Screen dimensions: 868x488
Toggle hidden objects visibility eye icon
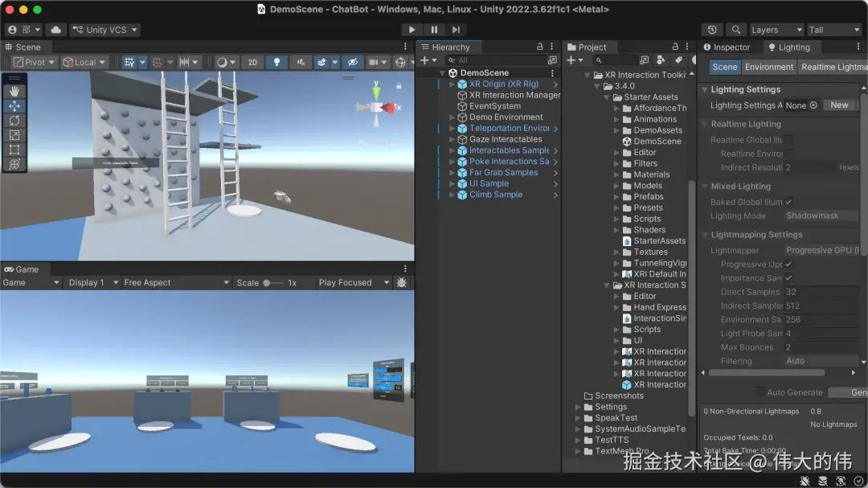click(352, 62)
